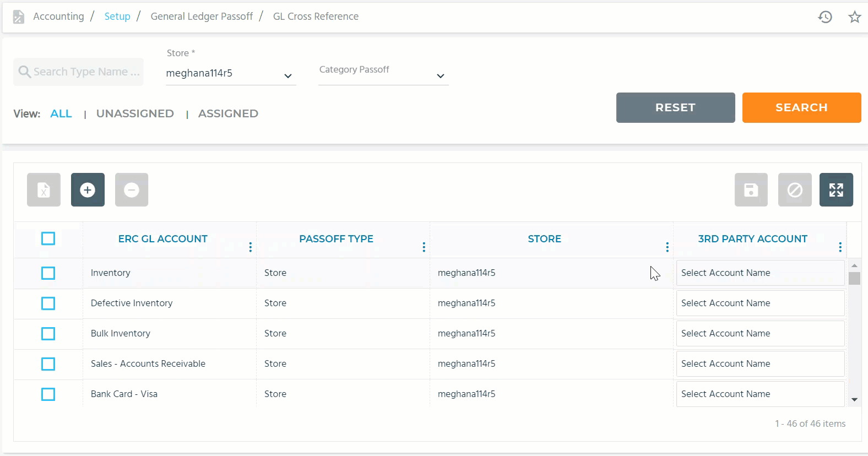Select account name for Bulk Inventory row
Screen dimensions: 868x456
(x=760, y=334)
